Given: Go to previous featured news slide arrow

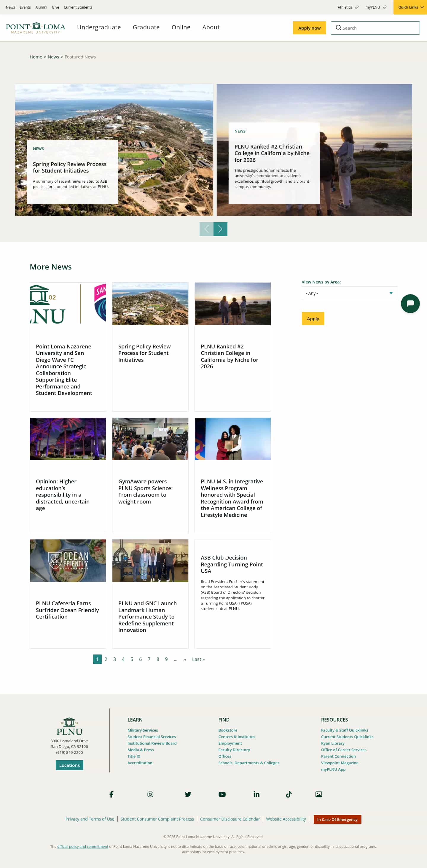Looking at the screenshot, I should click(x=206, y=229).
